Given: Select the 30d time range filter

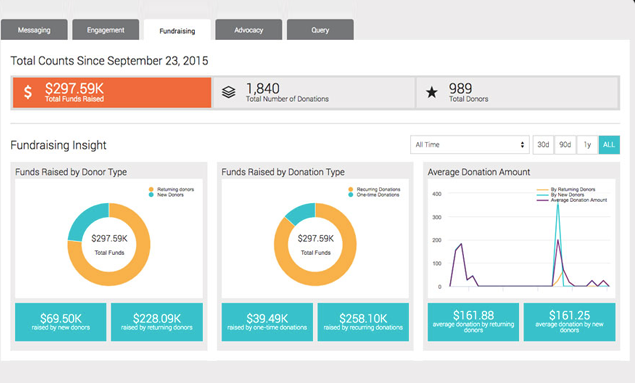Looking at the screenshot, I should (543, 145).
